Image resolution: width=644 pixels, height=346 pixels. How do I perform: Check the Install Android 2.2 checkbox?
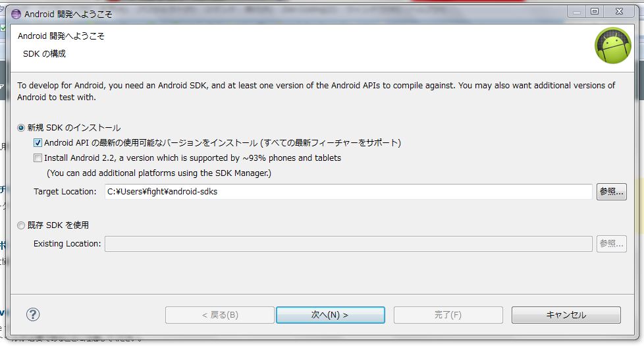[38, 158]
